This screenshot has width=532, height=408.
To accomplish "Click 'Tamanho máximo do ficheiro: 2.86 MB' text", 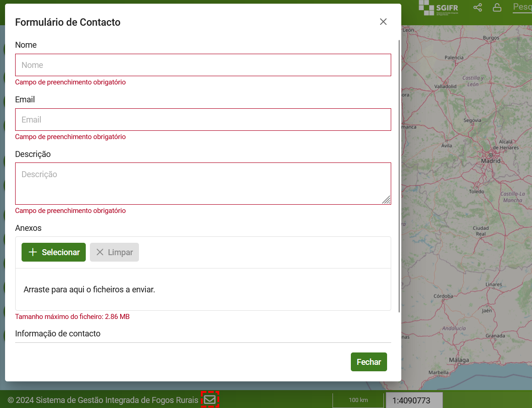I will pos(72,316).
